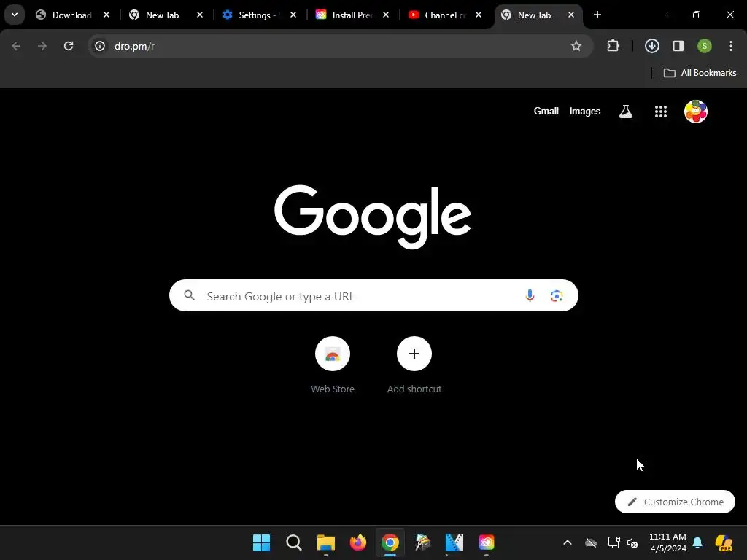
Task: Open Copilot preview icon in taskbar
Action: point(724,542)
